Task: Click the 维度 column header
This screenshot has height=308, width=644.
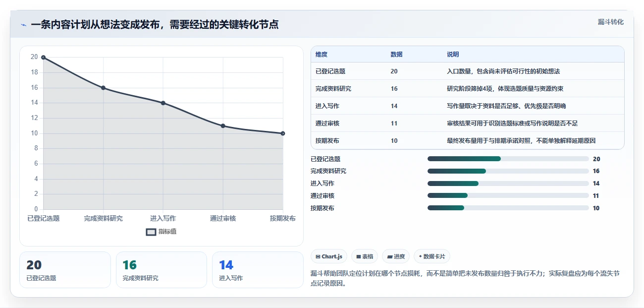Action: tap(322, 55)
